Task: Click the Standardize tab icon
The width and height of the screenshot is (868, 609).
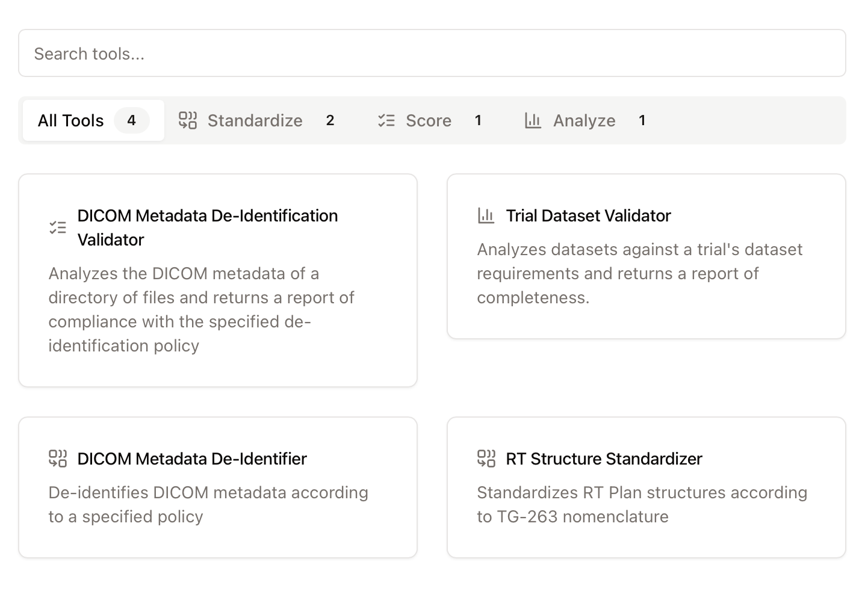Action: (x=188, y=120)
